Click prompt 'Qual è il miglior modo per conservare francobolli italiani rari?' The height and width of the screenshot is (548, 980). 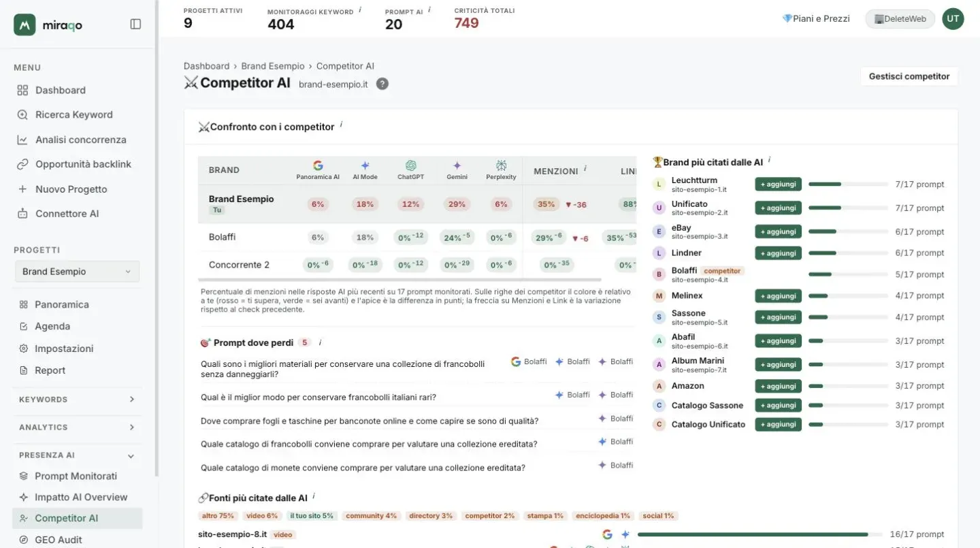click(x=318, y=398)
